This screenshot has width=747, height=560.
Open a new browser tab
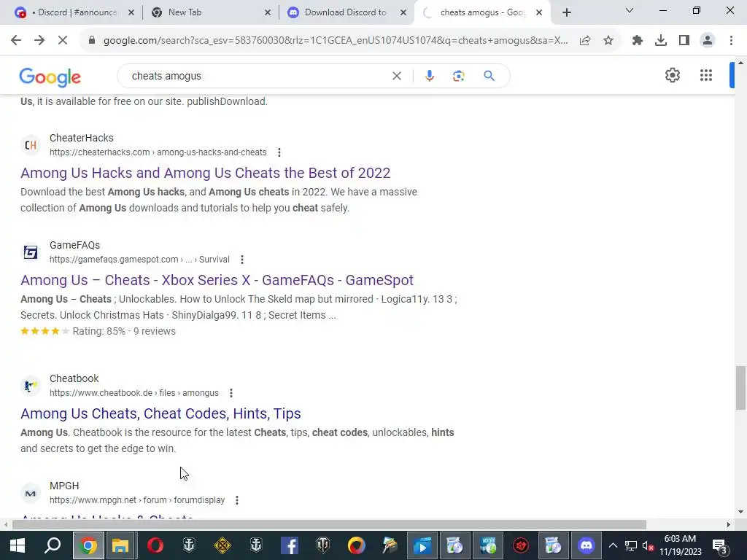tap(566, 13)
